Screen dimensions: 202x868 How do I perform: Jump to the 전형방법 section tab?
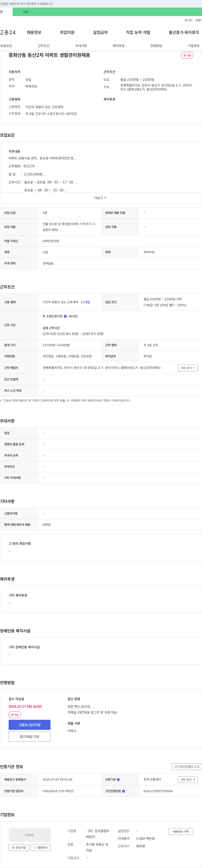pos(156,46)
